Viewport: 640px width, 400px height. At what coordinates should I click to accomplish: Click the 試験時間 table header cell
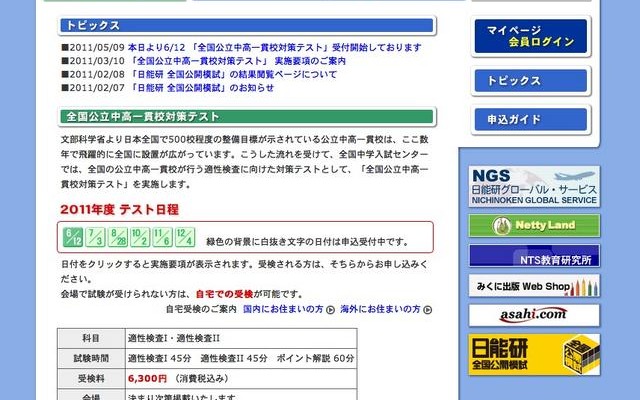pos(91,358)
